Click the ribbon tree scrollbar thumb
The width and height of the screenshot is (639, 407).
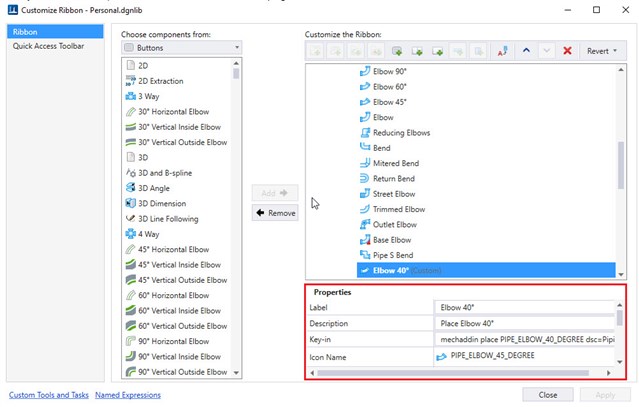[x=621, y=165]
